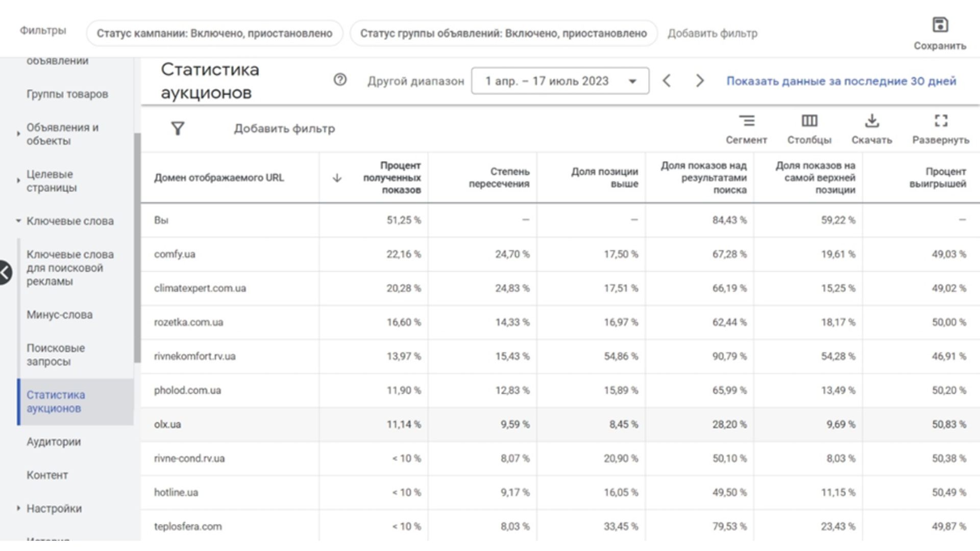Click the Развернуть expand icon
The image size is (980, 551).
click(x=941, y=121)
